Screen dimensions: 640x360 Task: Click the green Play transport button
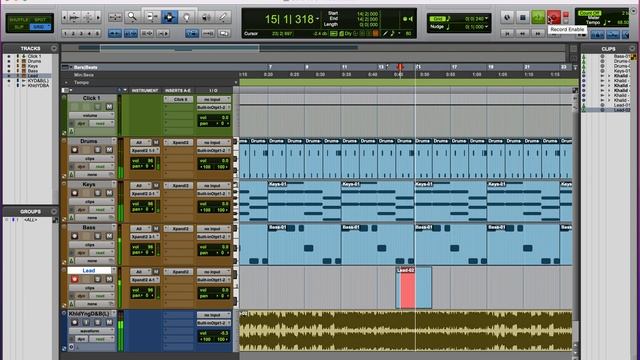538,17
